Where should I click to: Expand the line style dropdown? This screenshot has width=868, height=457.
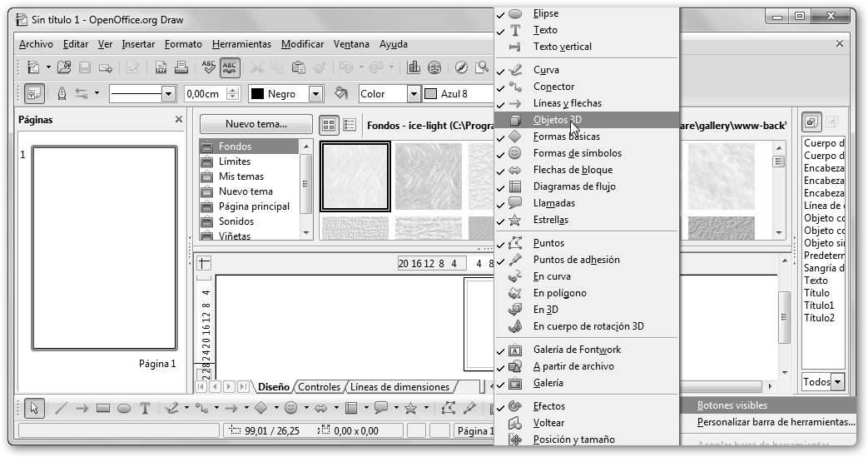coord(168,94)
